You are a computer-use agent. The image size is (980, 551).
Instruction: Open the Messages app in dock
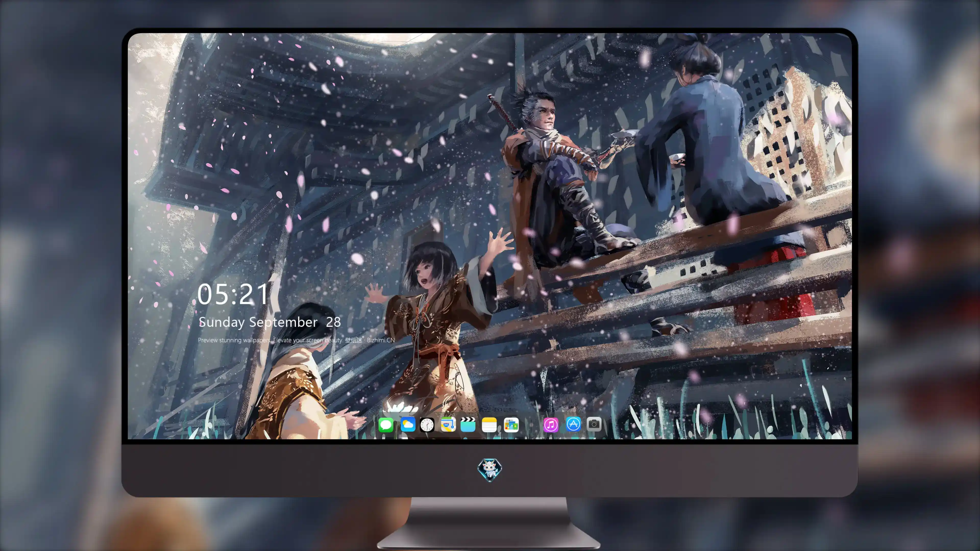click(x=386, y=424)
